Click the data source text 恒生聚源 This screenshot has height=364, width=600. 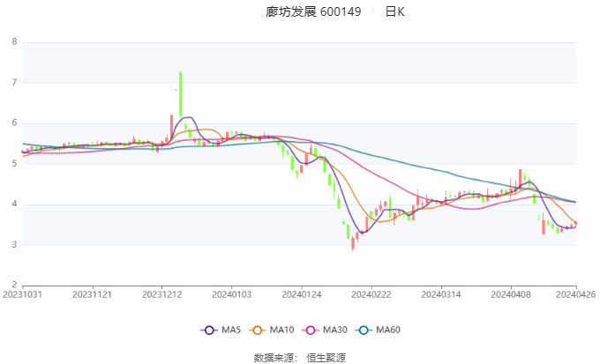(x=326, y=358)
